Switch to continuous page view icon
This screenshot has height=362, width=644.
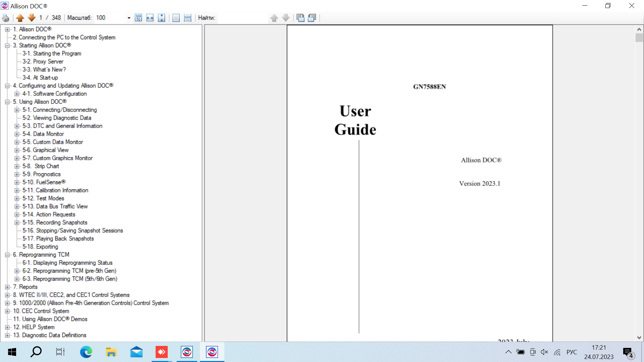coord(187,18)
